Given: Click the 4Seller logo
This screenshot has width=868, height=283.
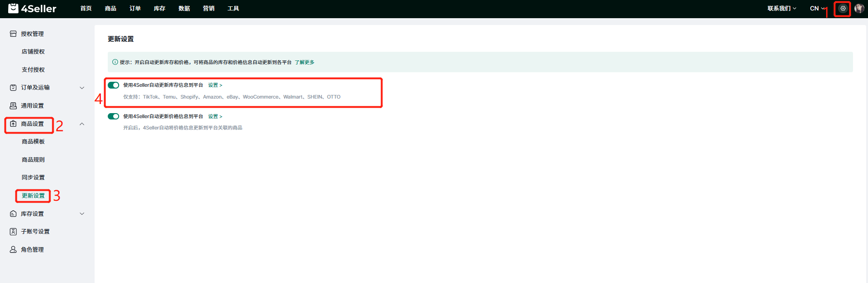Looking at the screenshot, I should (32, 9).
